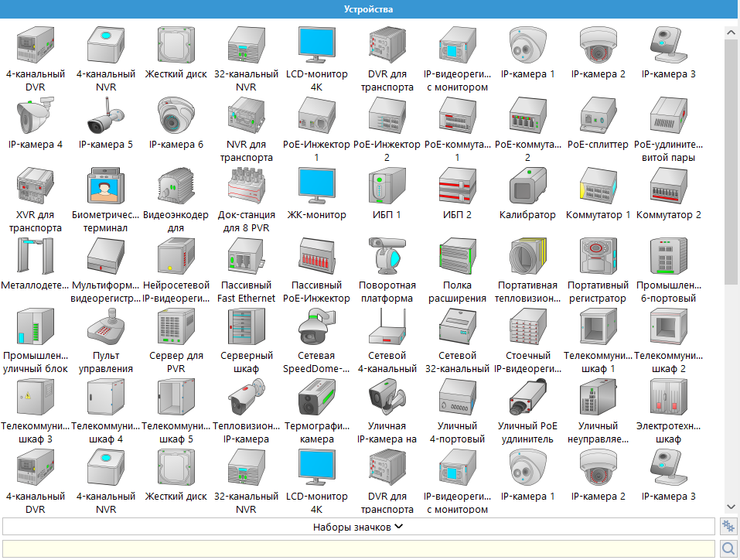Select the Электротехнический шкаф icon
740x560 pixels.
coord(668,397)
